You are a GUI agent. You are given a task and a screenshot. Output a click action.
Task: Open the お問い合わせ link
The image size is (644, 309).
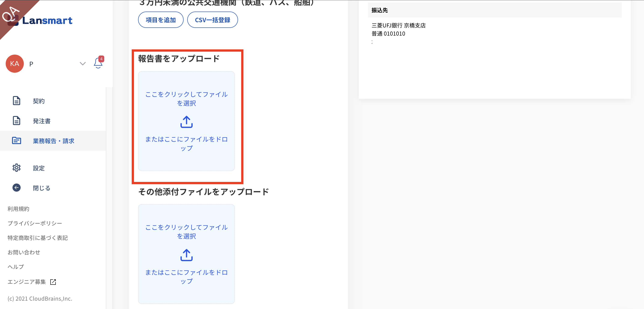[x=24, y=252]
